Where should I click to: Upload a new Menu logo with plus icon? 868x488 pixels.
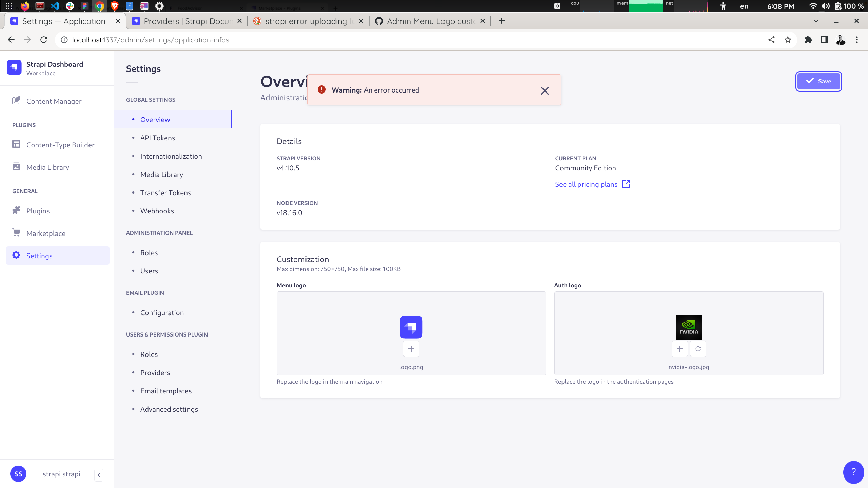(x=411, y=348)
